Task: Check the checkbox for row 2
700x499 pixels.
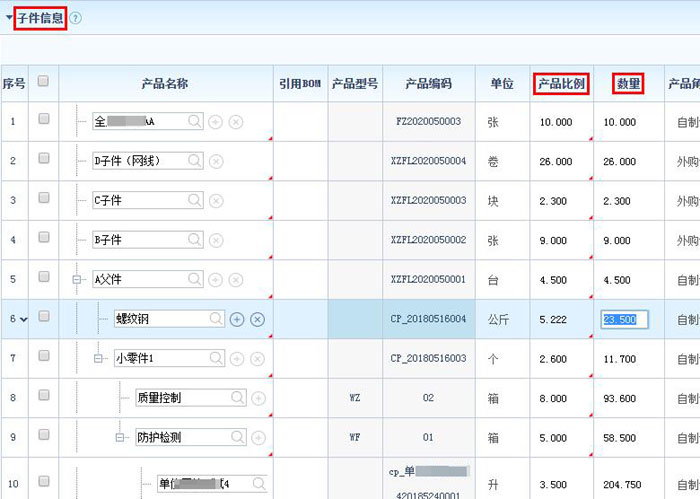Action: [x=43, y=160]
